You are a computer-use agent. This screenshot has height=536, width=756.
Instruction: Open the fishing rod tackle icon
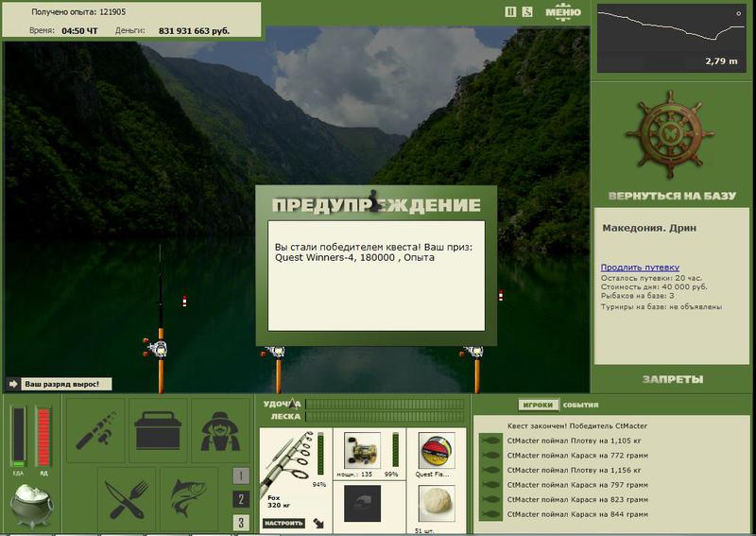tap(95, 430)
